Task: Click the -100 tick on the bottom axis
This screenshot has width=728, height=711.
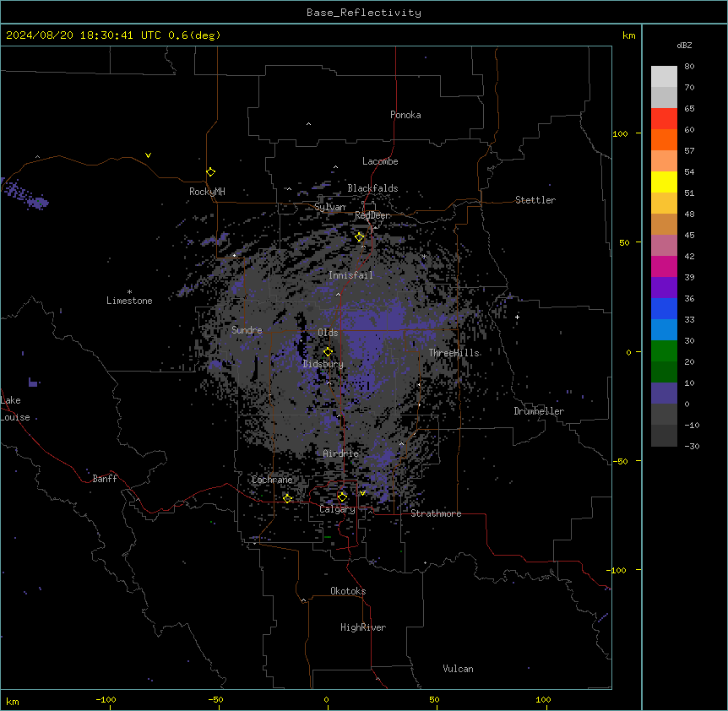Action: (x=106, y=700)
